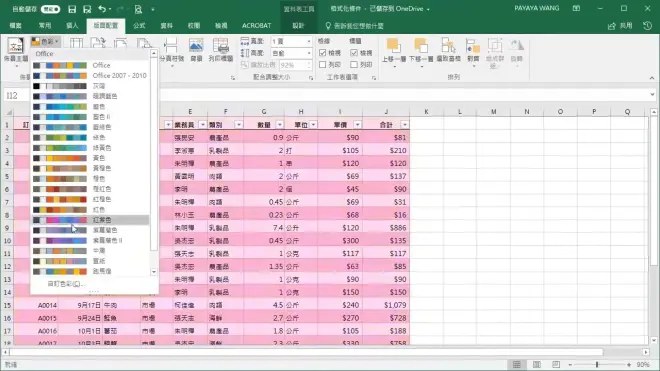Screen dimensions: 660x371
Task: Select the grayscale (灰階) color scheme
Action: (x=90, y=86)
